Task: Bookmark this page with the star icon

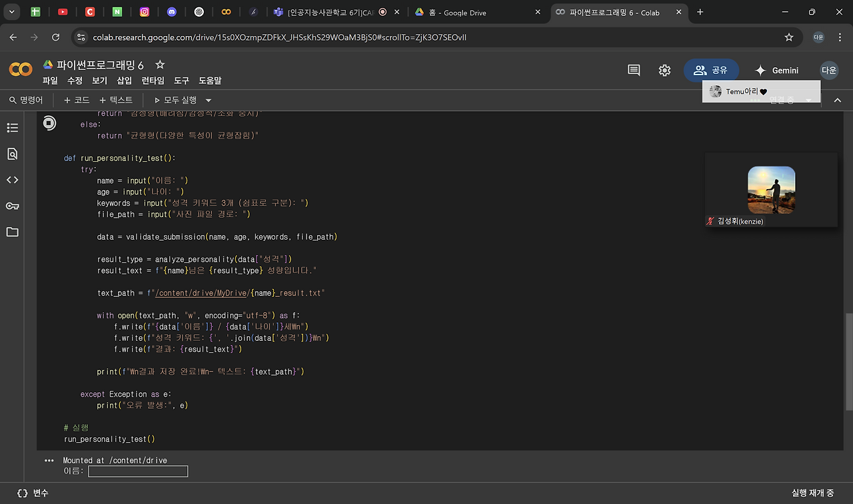Action: 789,37
